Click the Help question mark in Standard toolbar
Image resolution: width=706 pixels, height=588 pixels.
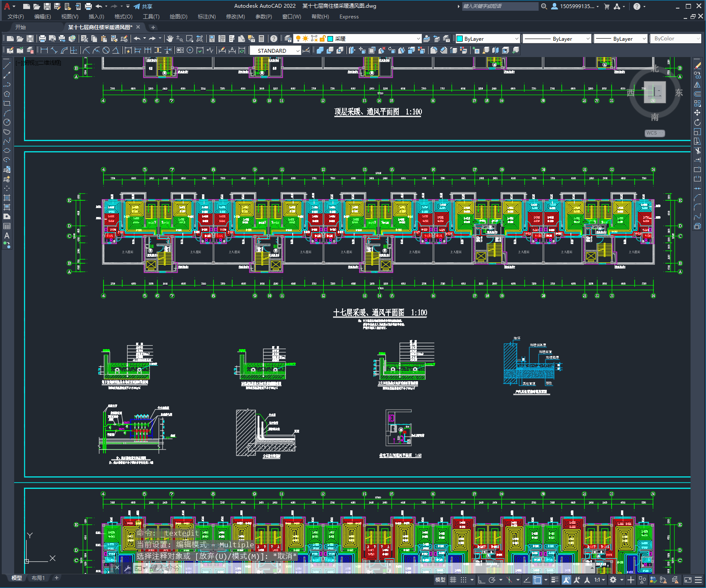tap(274, 39)
